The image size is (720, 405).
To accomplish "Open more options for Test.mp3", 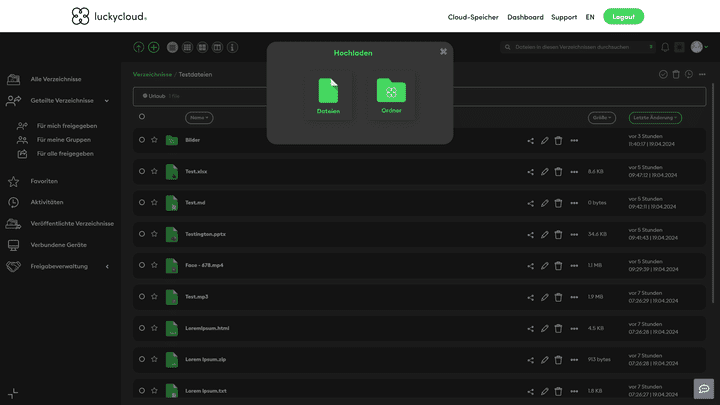I will point(574,297).
